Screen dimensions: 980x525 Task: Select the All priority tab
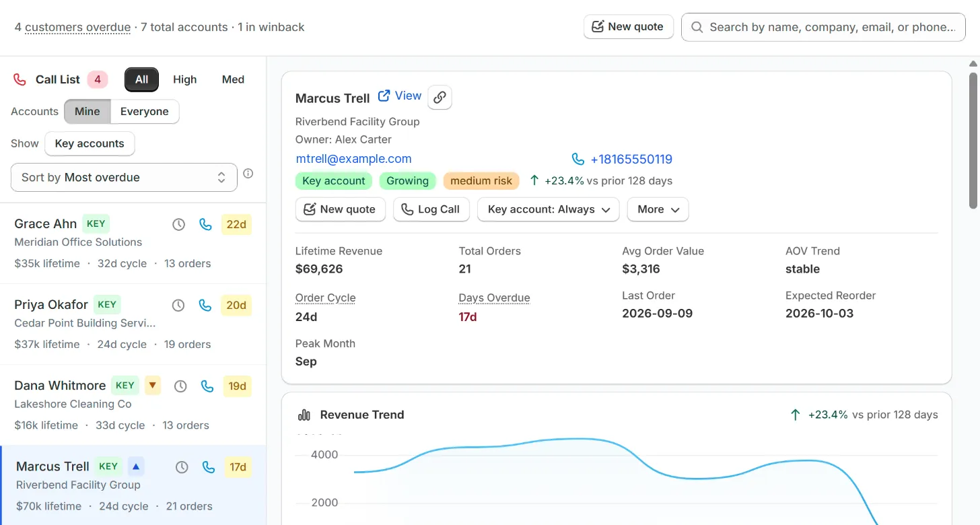[141, 79]
